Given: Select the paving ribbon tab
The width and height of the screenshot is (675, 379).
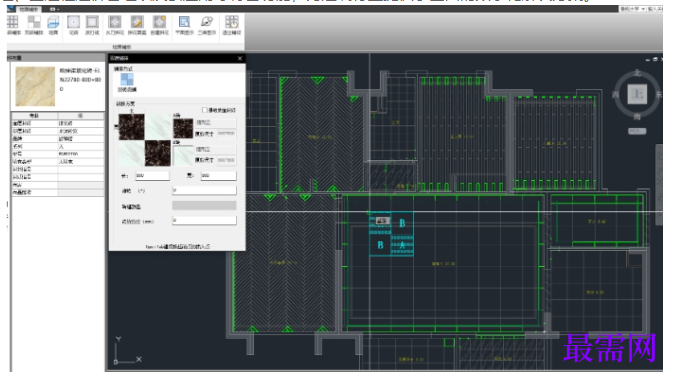Looking at the screenshot, I should pyautogui.click(x=28, y=9).
